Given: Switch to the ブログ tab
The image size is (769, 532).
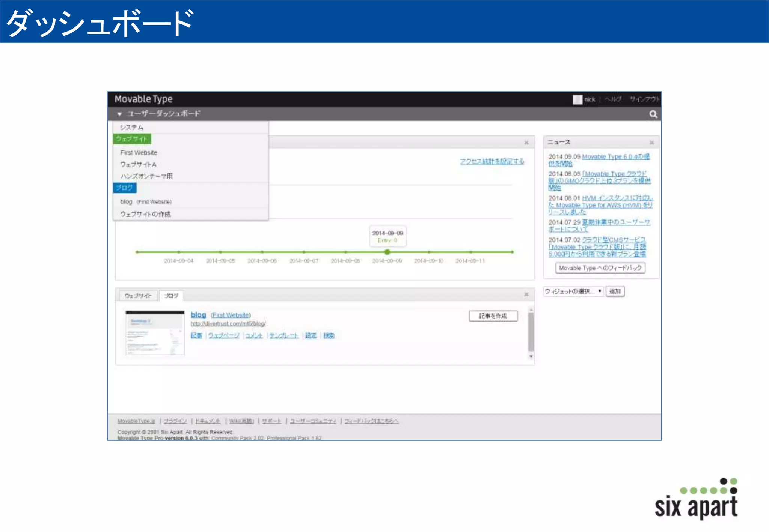Looking at the screenshot, I should click(x=171, y=296).
